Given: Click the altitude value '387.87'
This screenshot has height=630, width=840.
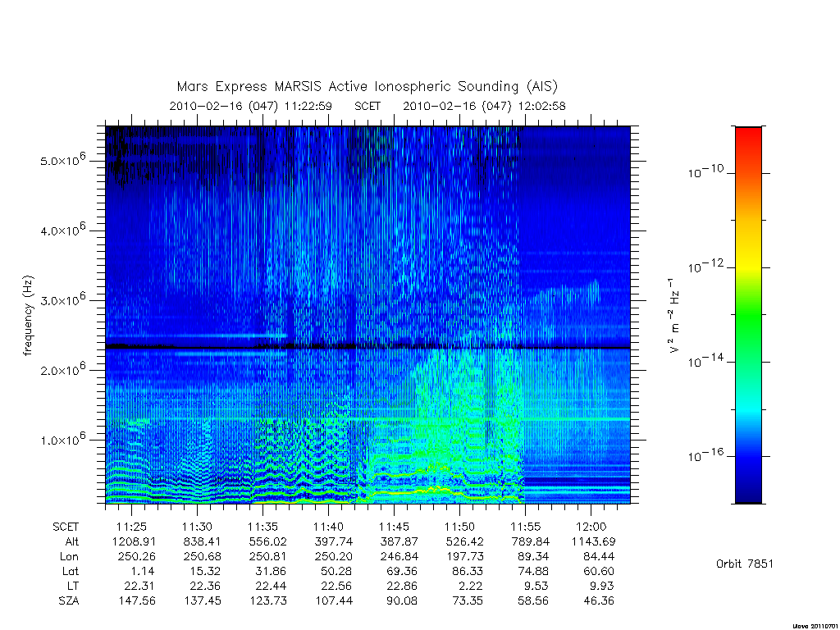Looking at the screenshot, I should (399, 541).
